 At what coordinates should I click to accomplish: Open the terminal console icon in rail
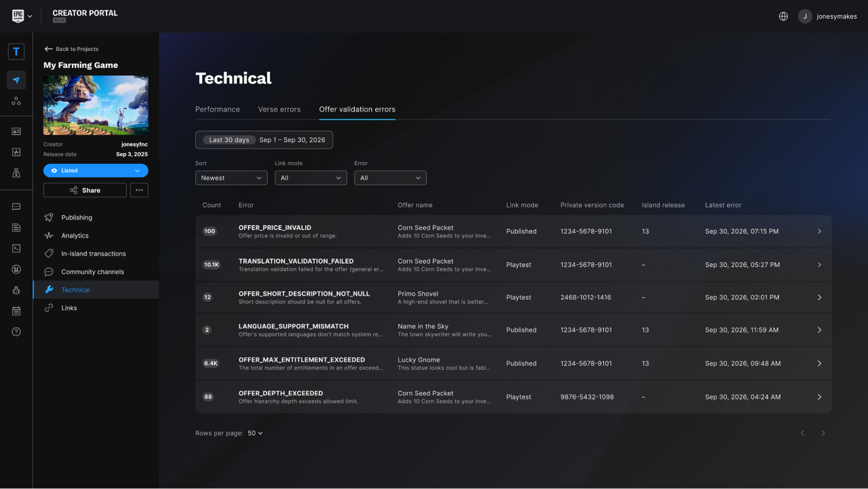(16, 248)
